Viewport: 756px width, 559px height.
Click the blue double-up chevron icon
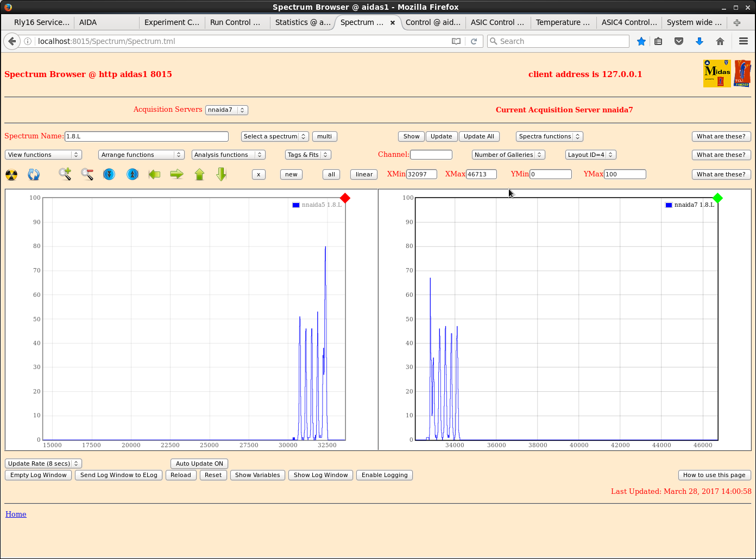click(133, 174)
